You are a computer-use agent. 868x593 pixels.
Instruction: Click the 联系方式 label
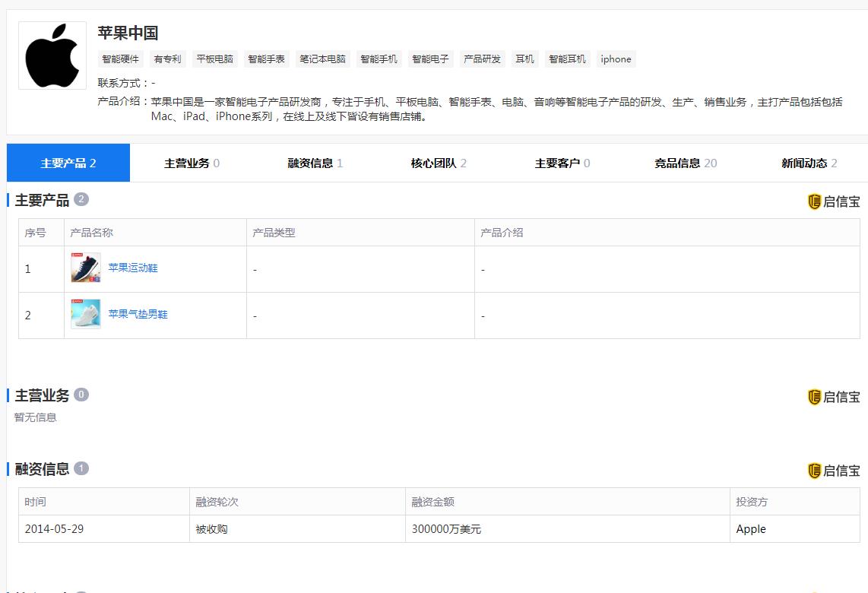(x=122, y=83)
